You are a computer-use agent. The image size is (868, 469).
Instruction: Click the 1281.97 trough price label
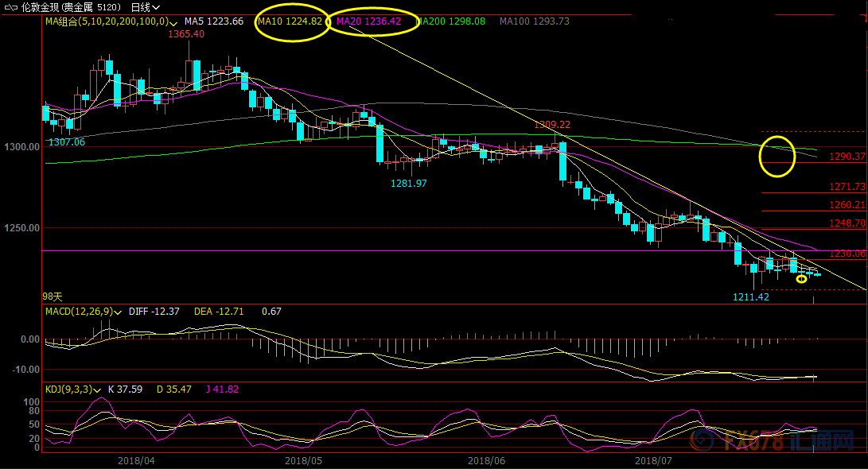408,183
